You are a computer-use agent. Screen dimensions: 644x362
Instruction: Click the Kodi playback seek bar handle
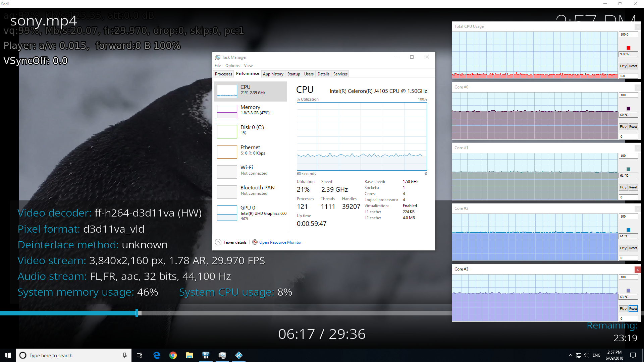click(137, 313)
